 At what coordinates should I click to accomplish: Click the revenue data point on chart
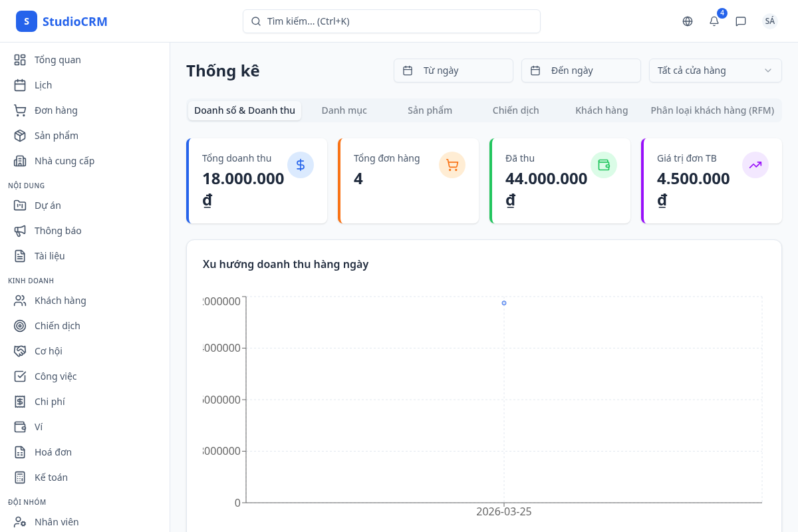click(504, 303)
